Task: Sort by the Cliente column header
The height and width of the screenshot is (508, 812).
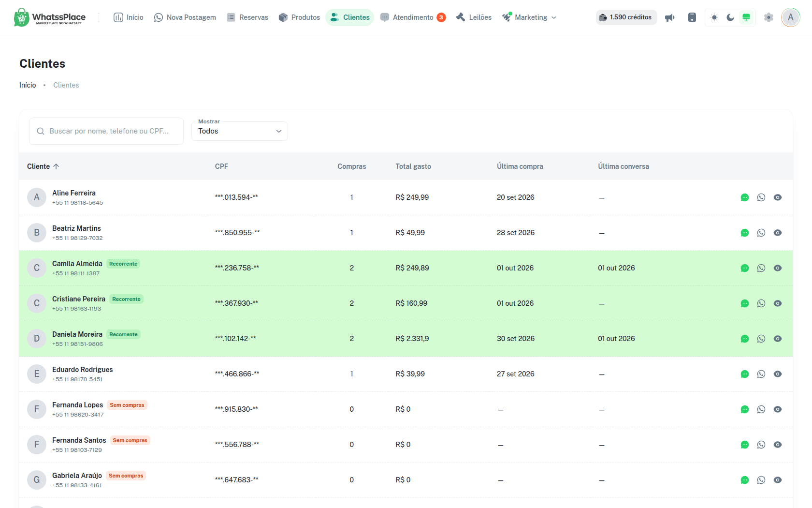Action: tap(43, 166)
